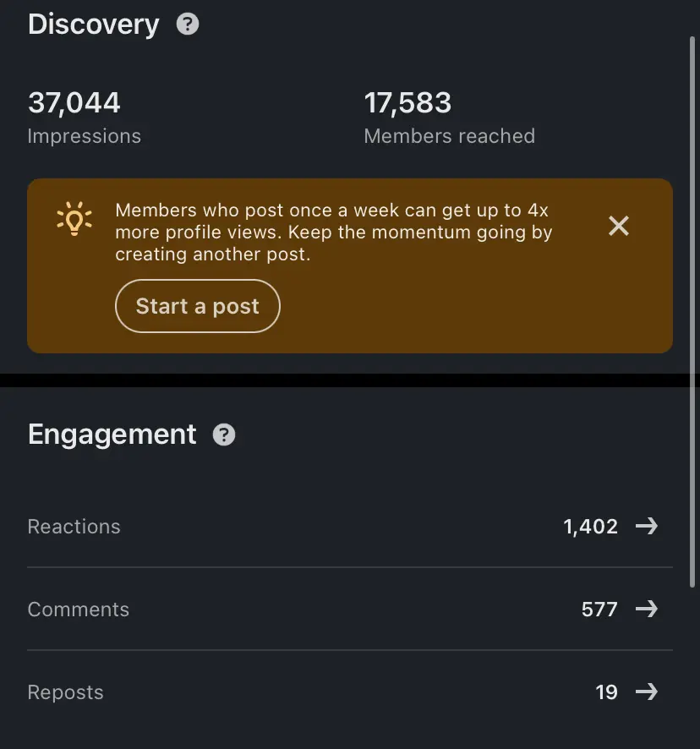The width and height of the screenshot is (700, 749).
Task: Click the Members reached label
Action: tap(450, 136)
